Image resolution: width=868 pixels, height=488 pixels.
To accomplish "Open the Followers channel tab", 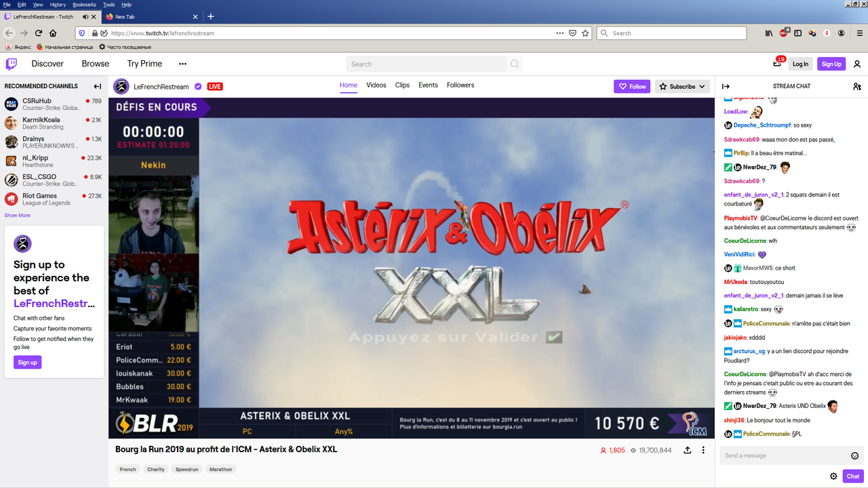I will (x=460, y=85).
